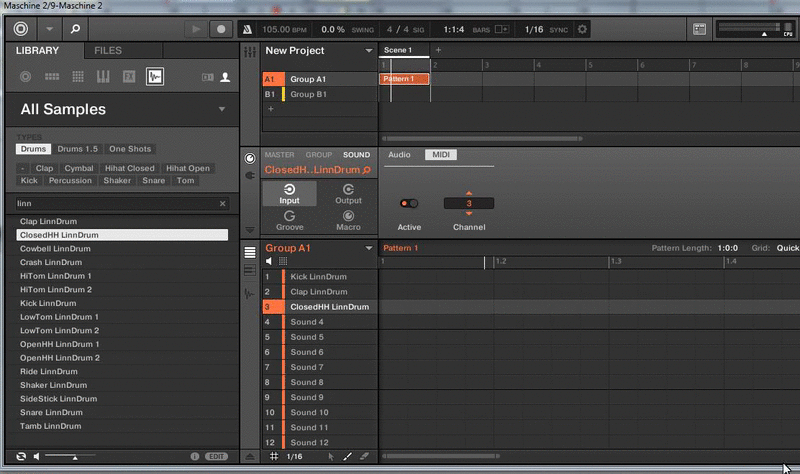Click the 4 / 4 time signature

pyautogui.click(x=397, y=30)
